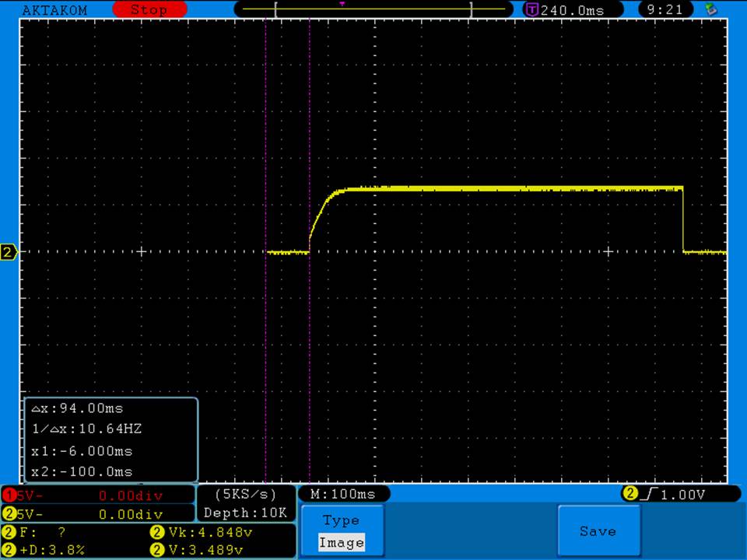Click the Depth:10K memory depth readout
The width and height of the screenshot is (747, 560).
coord(245,513)
